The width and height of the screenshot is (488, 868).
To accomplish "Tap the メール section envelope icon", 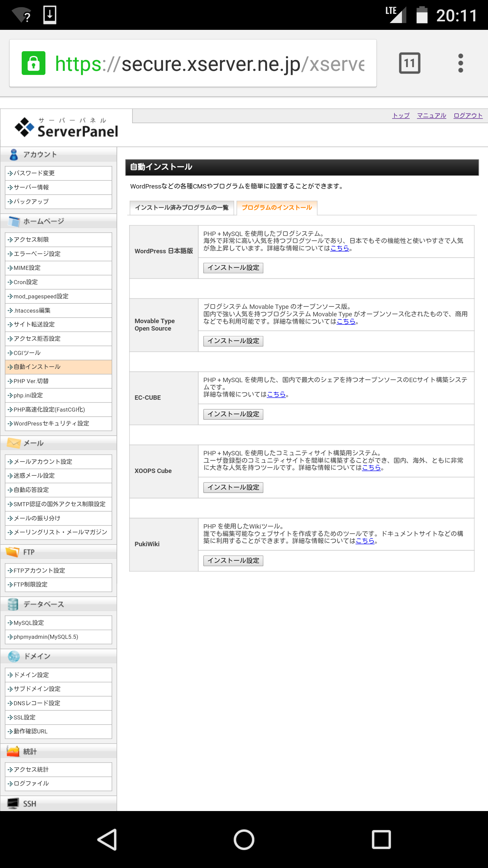I will [14, 443].
